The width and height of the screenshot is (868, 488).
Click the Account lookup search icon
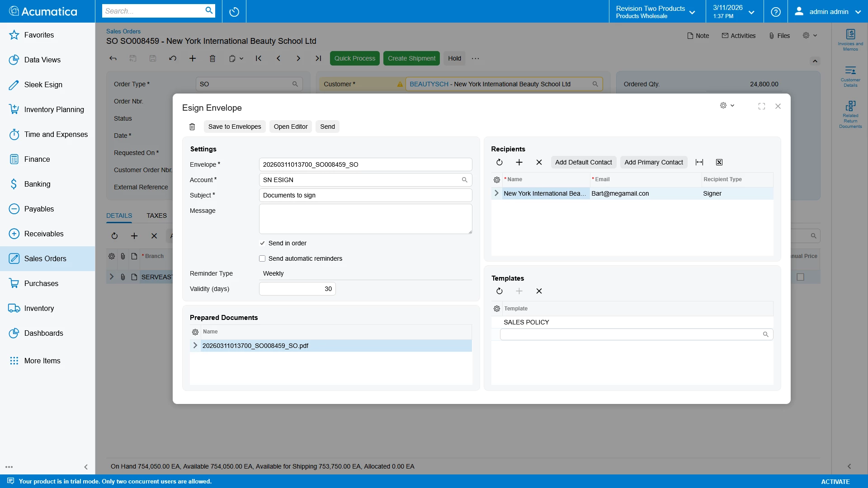coord(464,180)
